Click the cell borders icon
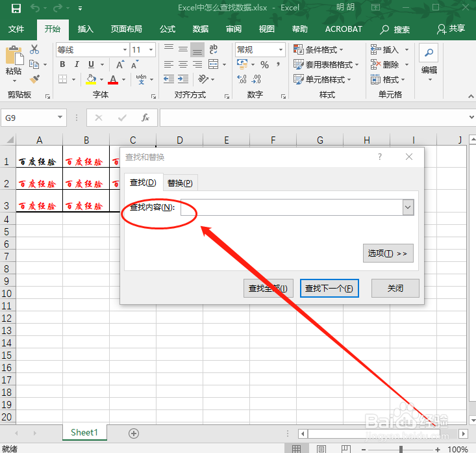476x453 pixels. click(x=62, y=79)
